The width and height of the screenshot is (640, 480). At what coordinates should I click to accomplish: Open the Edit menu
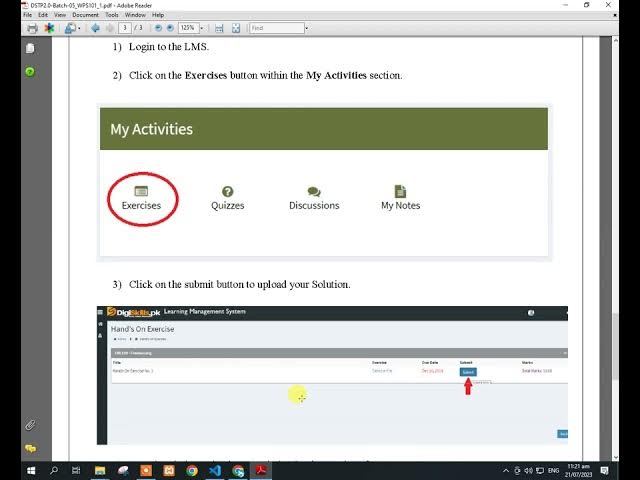43,15
